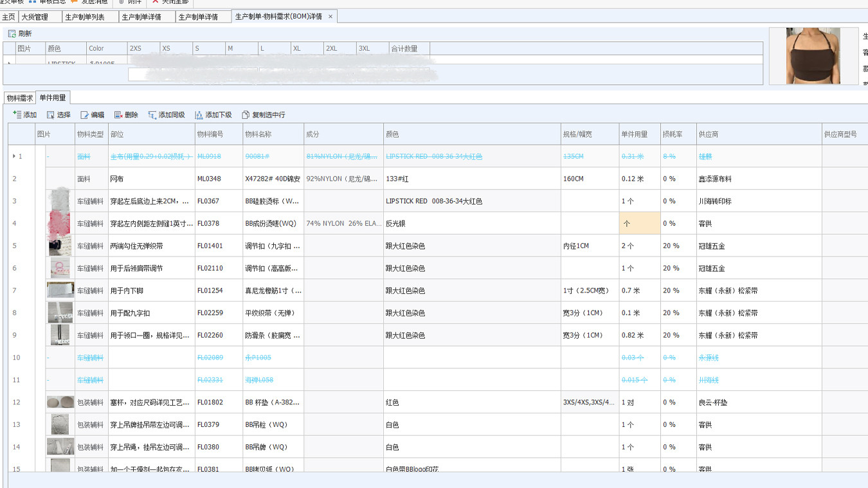Select the 添加 (Add) icon

click(17, 116)
